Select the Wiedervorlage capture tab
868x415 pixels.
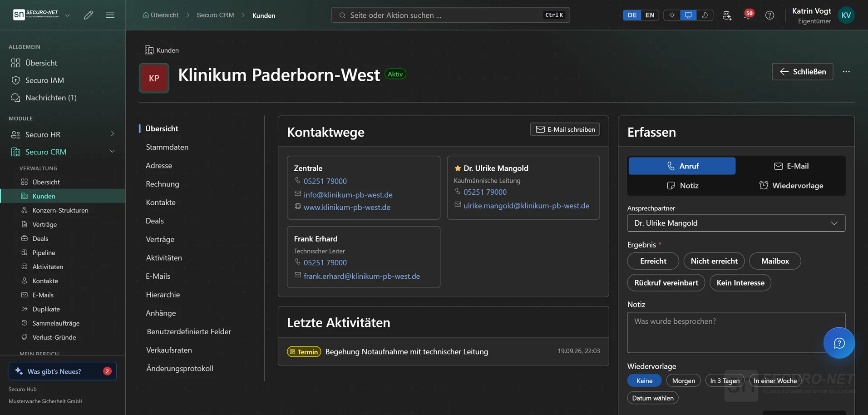pyautogui.click(x=791, y=186)
